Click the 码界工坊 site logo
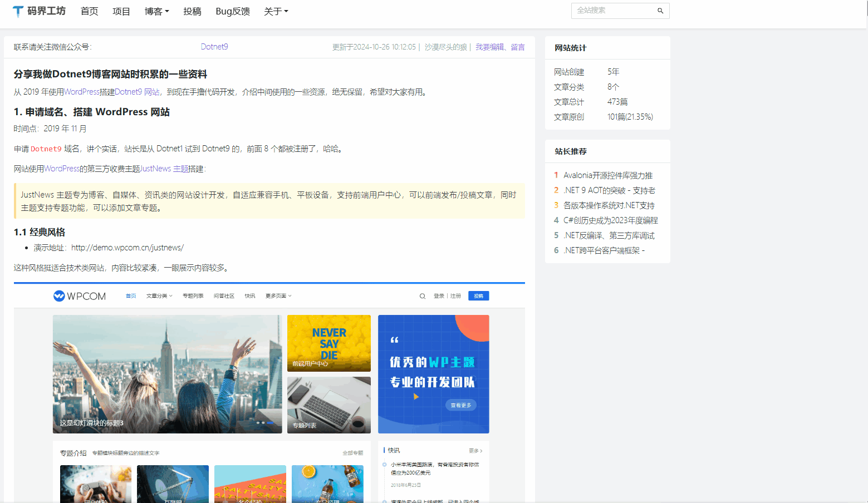This screenshot has height=503, width=868. [39, 11]
